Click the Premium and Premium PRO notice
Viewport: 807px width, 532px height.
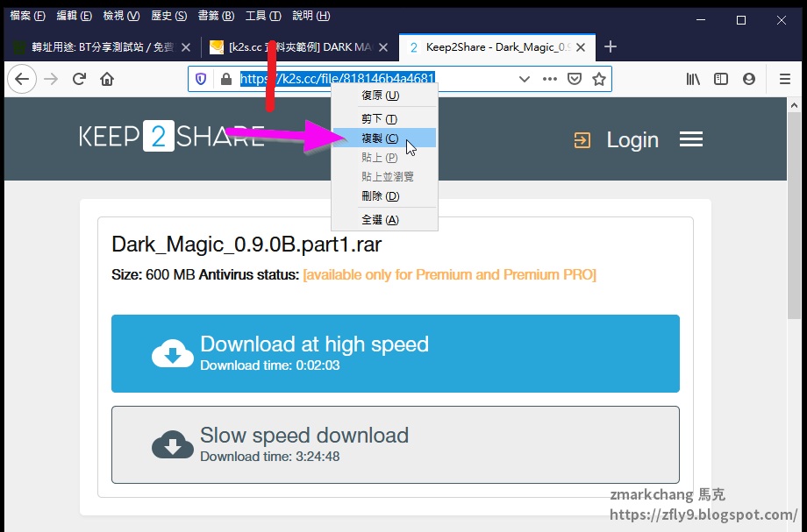pos(449,274)
